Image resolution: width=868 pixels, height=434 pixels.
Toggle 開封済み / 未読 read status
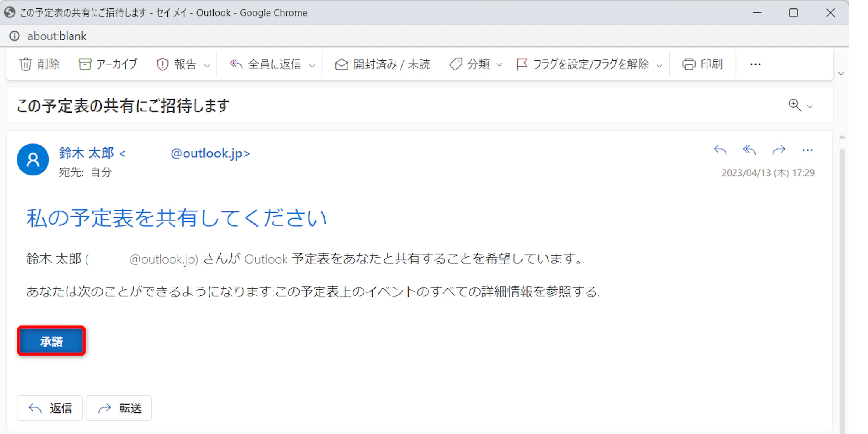[383, 64]
